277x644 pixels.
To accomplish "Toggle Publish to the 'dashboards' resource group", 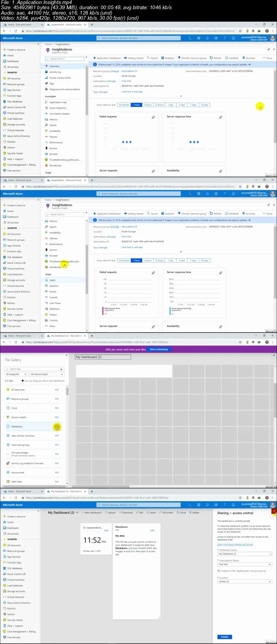I will (x=219, y=571).
